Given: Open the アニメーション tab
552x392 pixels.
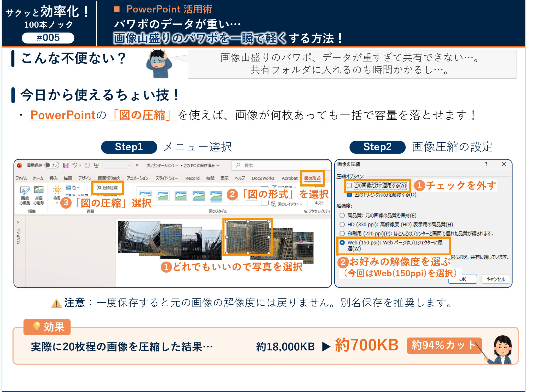Looking at the screenshot, I should tap(137, 178).
